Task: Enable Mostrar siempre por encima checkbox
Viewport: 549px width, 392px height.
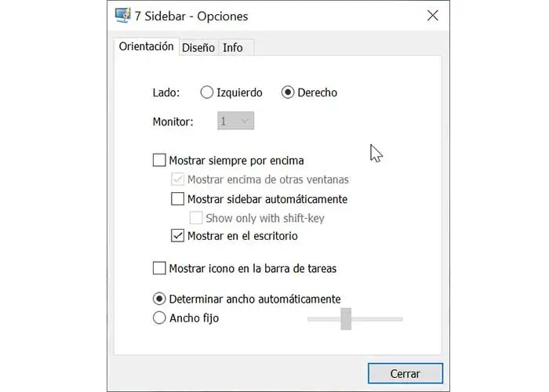Action: pyautogui.click(x=160, y=161)
